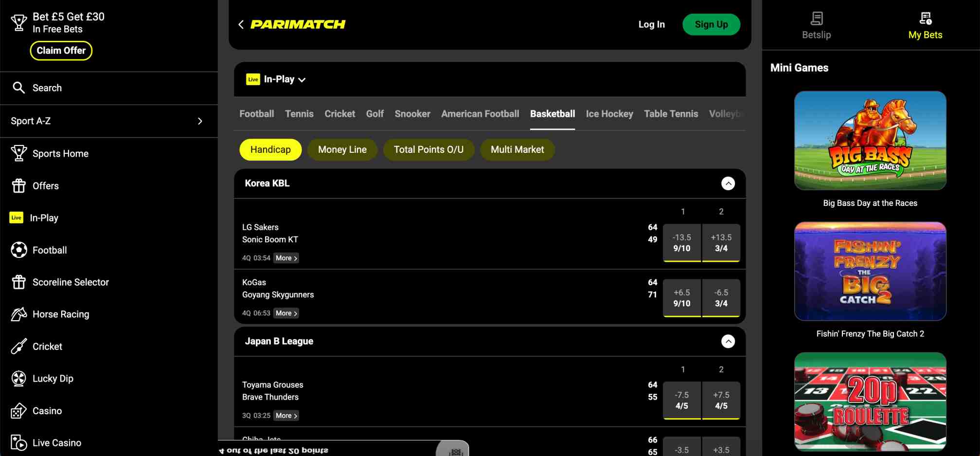
Task: Select the Sports Home trophy icon
Action: pyautogui.click(x=18, y=153)
